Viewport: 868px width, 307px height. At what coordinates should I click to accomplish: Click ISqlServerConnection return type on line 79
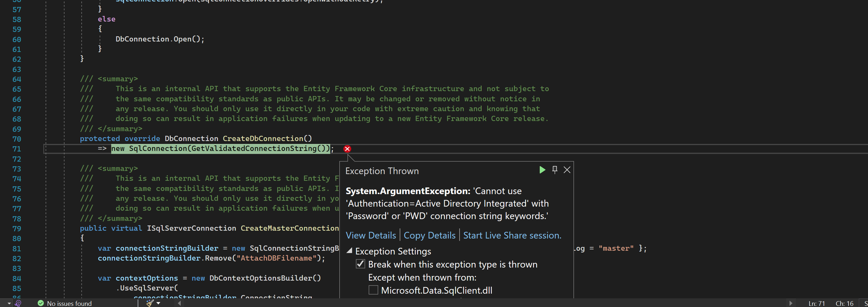(x=191, y=228)
